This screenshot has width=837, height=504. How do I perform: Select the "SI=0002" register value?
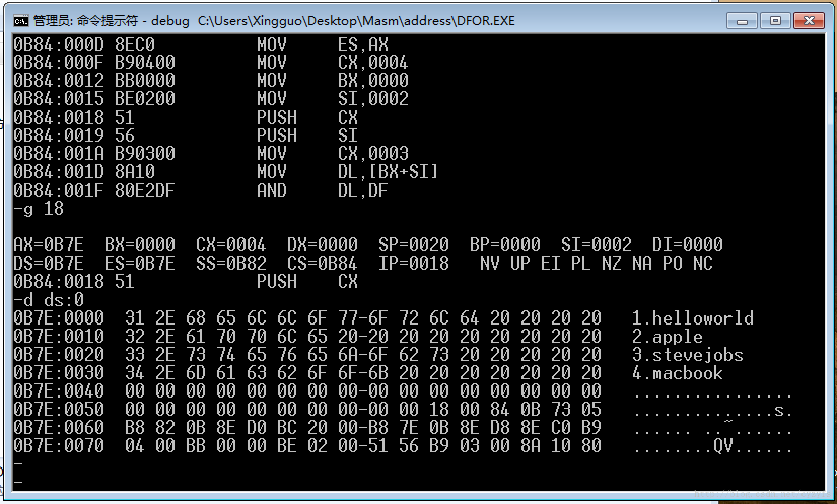tap(597, 245)
